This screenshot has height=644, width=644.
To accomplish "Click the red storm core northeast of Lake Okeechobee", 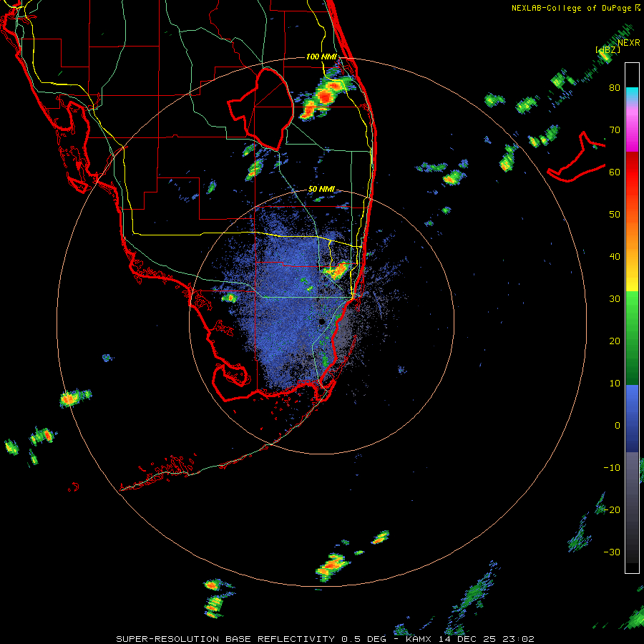I will (326, 97).
